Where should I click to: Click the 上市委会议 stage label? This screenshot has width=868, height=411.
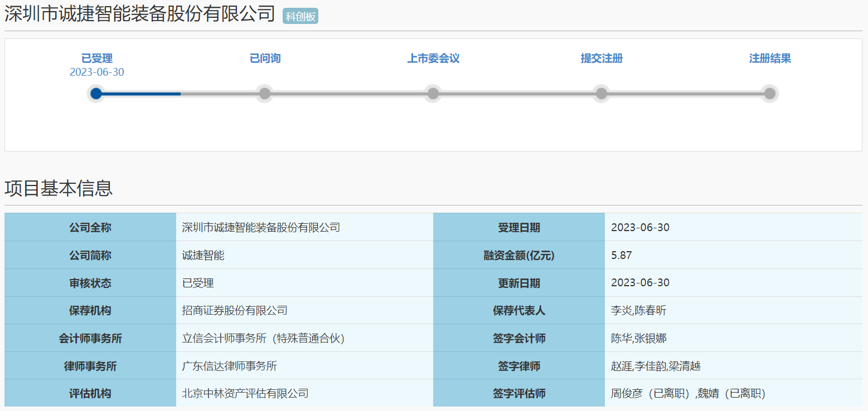[434, 58]
